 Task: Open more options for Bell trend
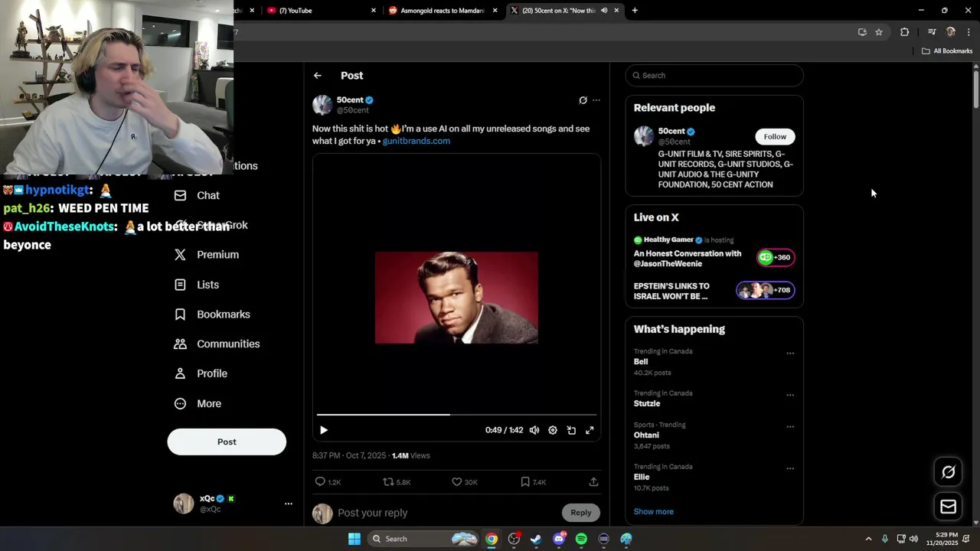tap(790, 354)
